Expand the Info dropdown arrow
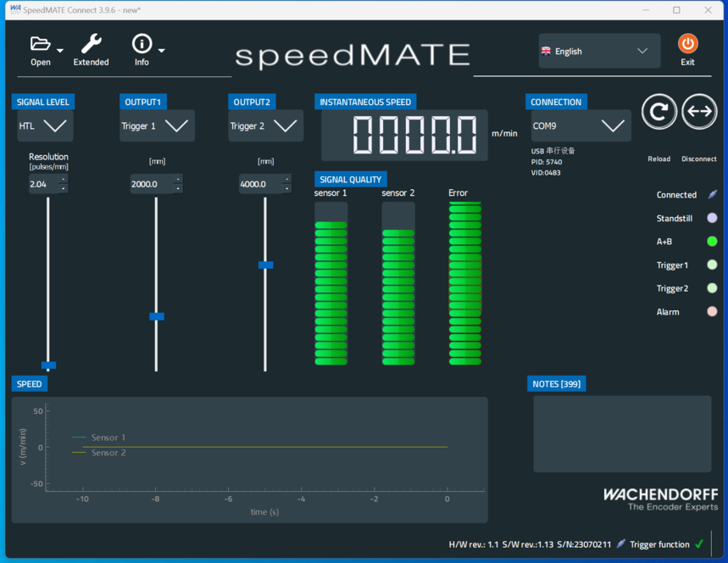This screenshot has width=728, height=563. 161,50
